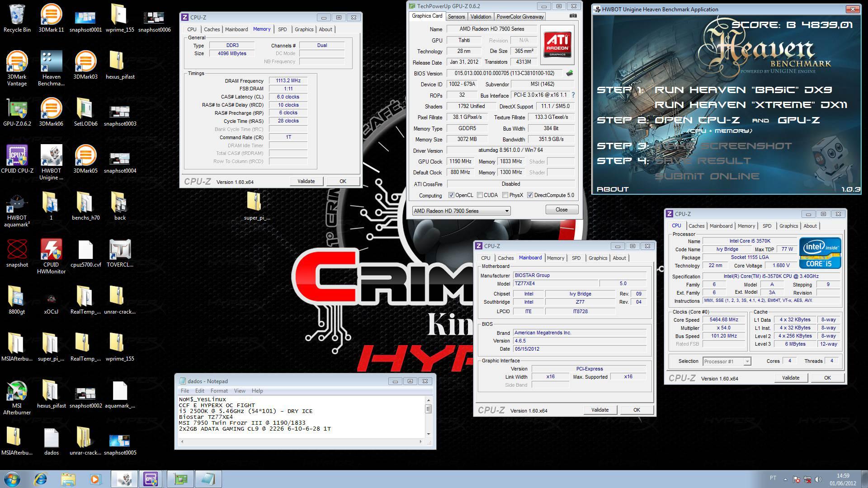Click the Bus Interface question mark icon

(x=573, y=95)
